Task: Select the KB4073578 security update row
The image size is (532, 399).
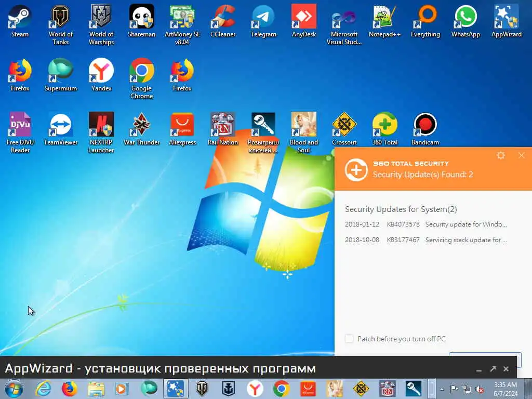Action: coord(426,224)
